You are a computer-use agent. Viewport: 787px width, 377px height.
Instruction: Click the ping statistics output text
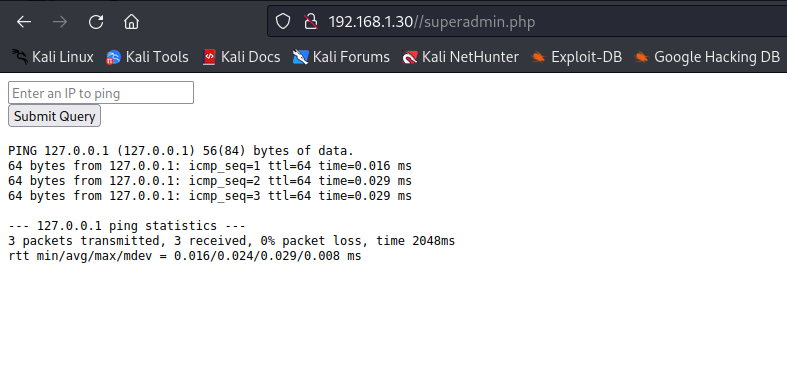[x=127, y=226]
